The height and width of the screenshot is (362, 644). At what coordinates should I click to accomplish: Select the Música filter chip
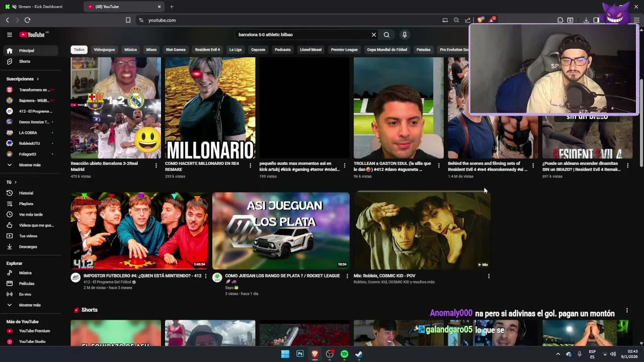point(131,50)
